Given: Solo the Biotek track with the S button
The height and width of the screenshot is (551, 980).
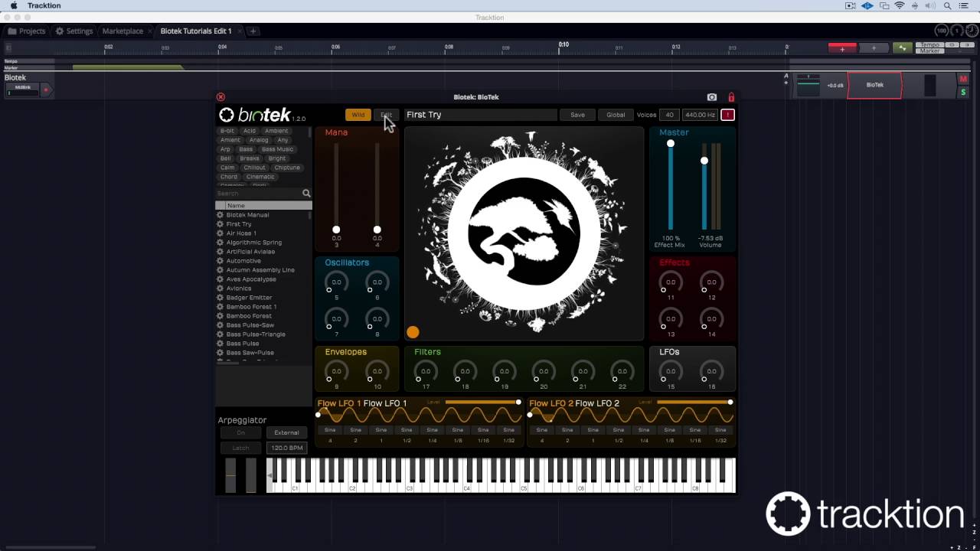Looking at the screenshot, I should point(963,92).
